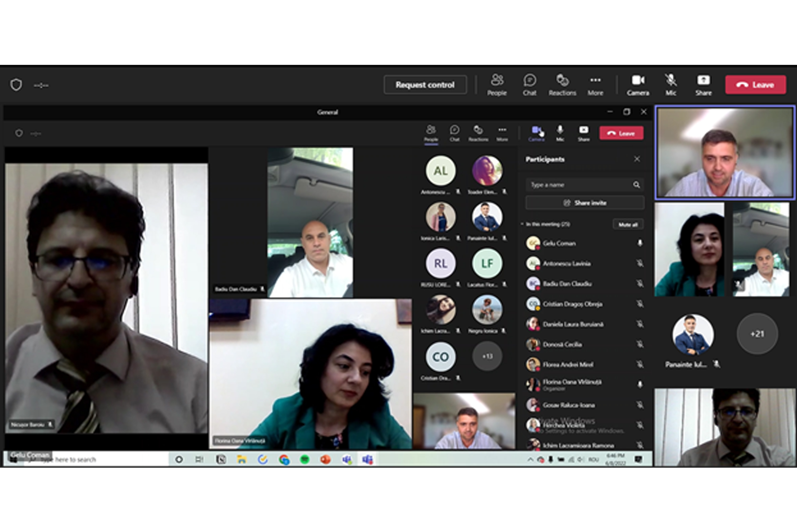Click the Request control button
This screenshot has height=532, width=797.
[x=425, y=85]
